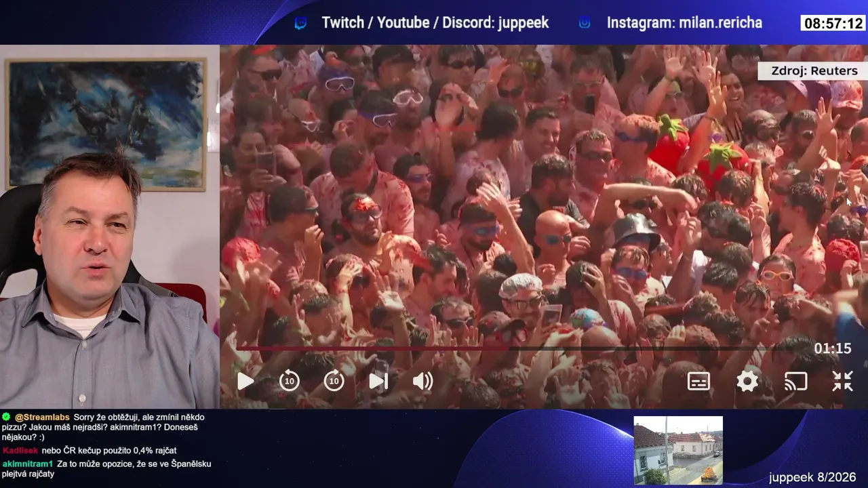Click the @Streamlabs chat username
The width and height of the screenshot is (868, 488).
42,418
